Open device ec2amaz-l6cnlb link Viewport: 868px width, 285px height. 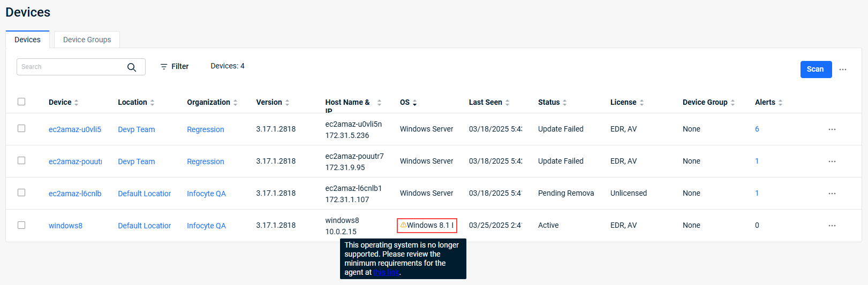click(75, 194)
